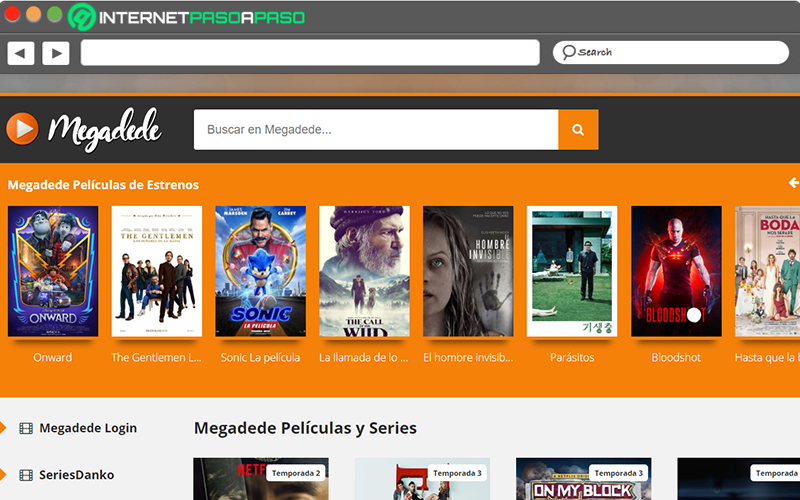
Task: Click the InternetPasoaPaso logo in title bar
Action: tap(187, 17)
